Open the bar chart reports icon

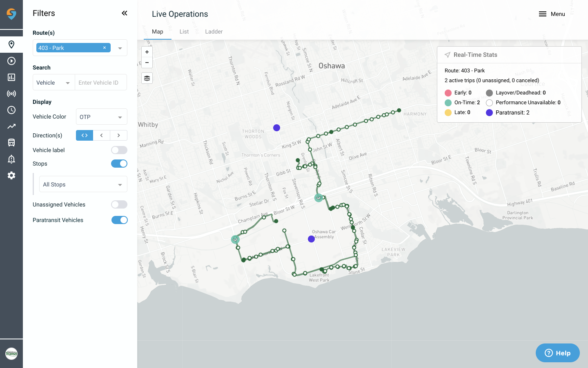(11, 77)
